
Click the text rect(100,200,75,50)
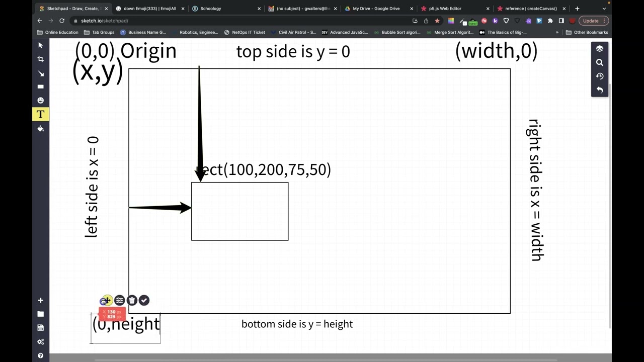coord(263,169)
